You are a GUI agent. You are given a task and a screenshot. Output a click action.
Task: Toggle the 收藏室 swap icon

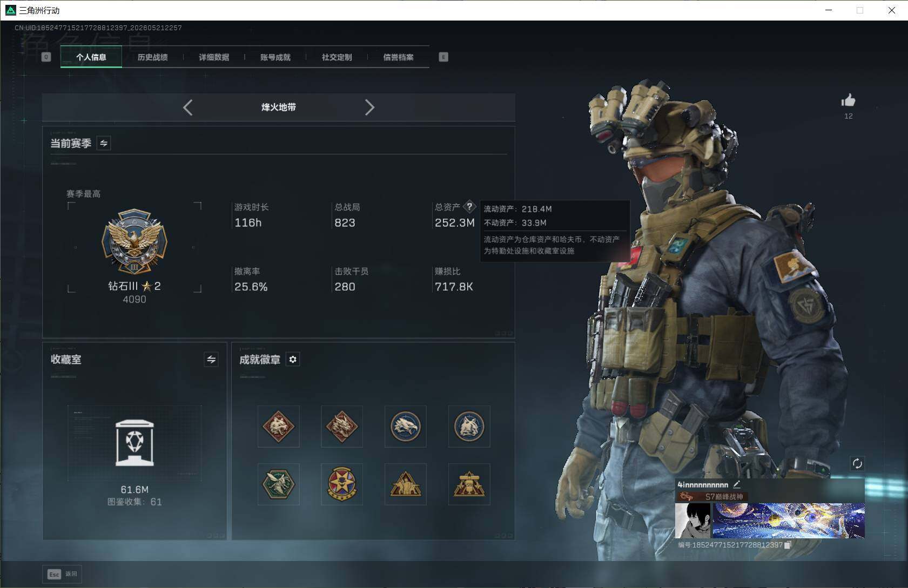point(211,360)
